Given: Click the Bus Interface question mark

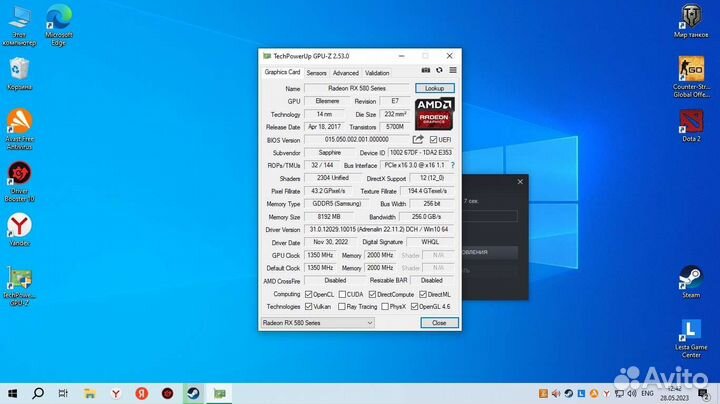Looking at the screenshot, I should point(453,165).
